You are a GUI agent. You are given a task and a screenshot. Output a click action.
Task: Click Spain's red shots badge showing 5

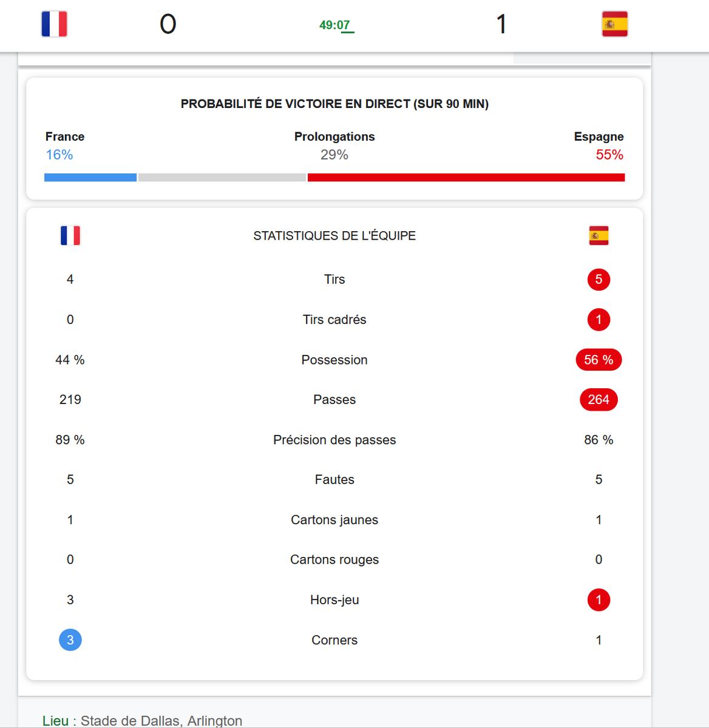click(599, 280)
